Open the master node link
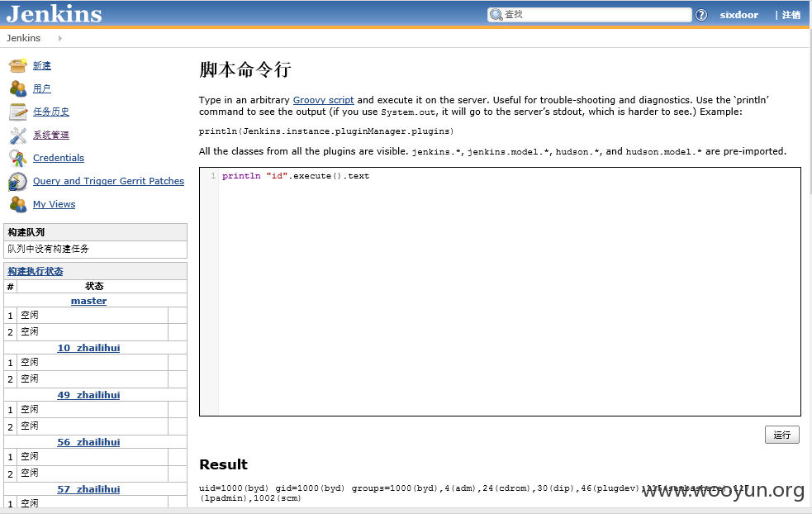The image size is (812, 514). point(88,301)
